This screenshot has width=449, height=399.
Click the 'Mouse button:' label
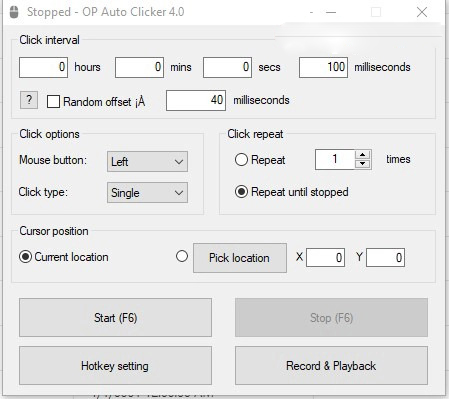pyautogui.click(x=53, y=160)
